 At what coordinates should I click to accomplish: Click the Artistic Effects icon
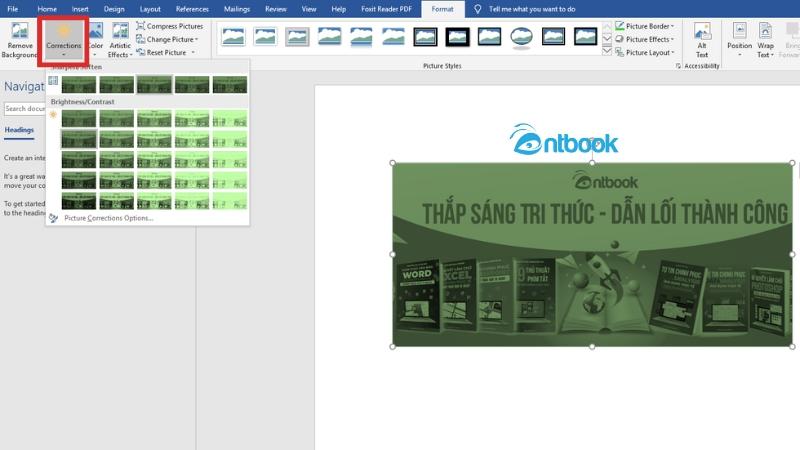click(120, 31)
